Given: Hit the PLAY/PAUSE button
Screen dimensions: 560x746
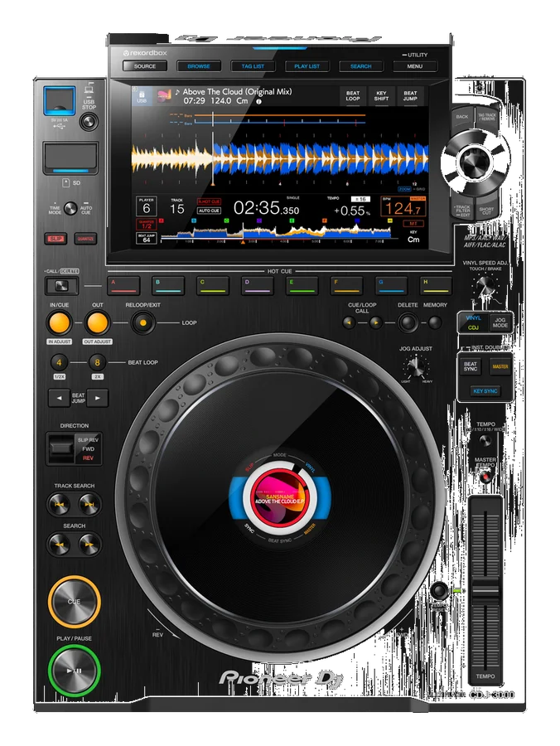Looking at the screenshot, I should tap(74, 671).
